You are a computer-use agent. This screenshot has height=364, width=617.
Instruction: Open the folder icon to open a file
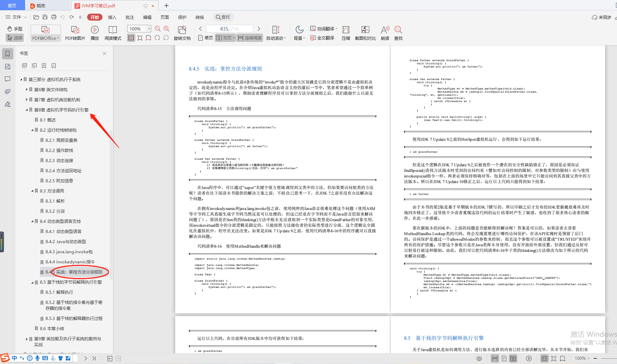pos(36,17)
